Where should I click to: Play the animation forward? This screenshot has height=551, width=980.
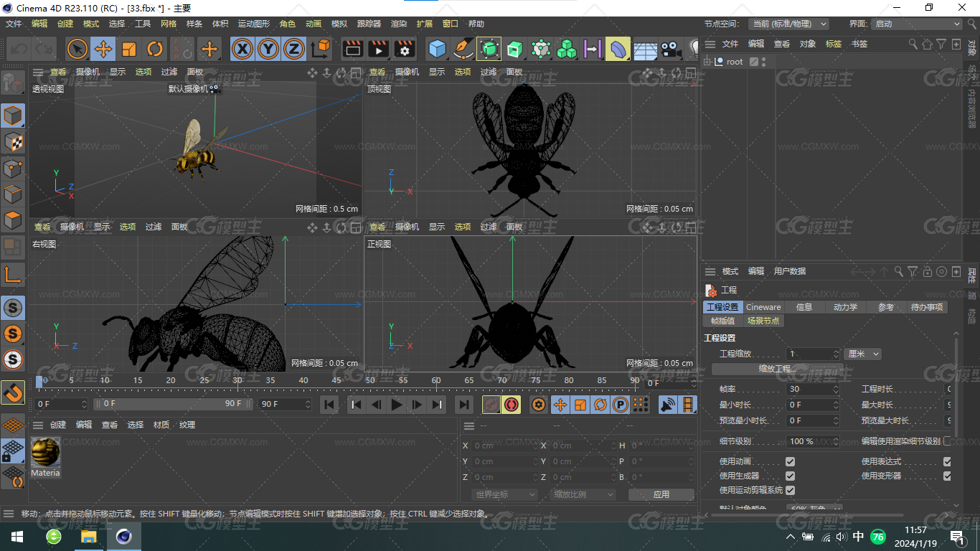pos(396,405)
